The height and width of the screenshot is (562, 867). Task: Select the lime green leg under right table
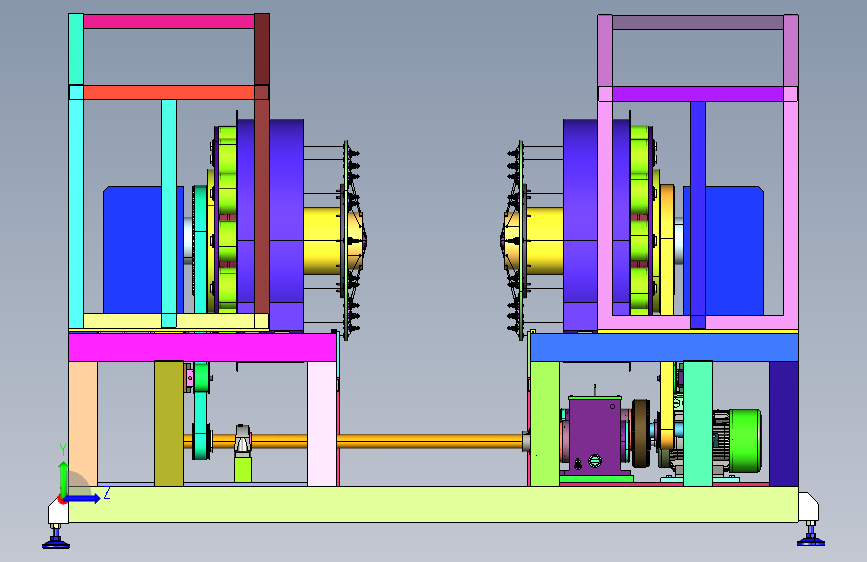[x=545, y=424]
